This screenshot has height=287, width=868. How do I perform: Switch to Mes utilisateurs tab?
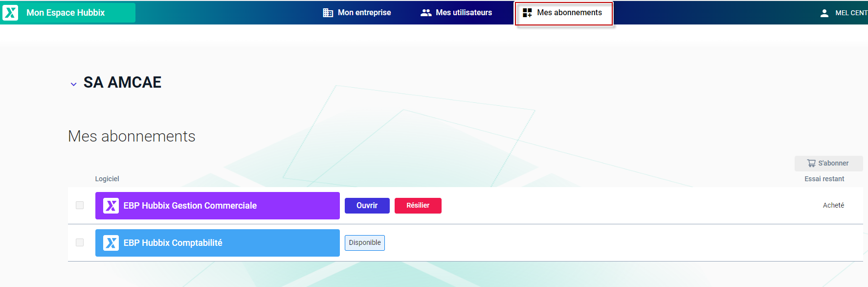click(x=456, y=13)
